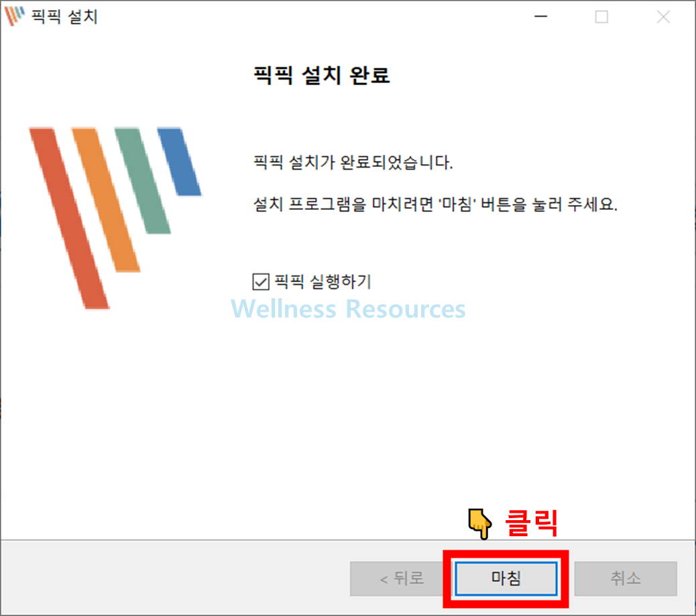
Task: Click the maximize button of the installer window
Action: click(x=602, y=17)
